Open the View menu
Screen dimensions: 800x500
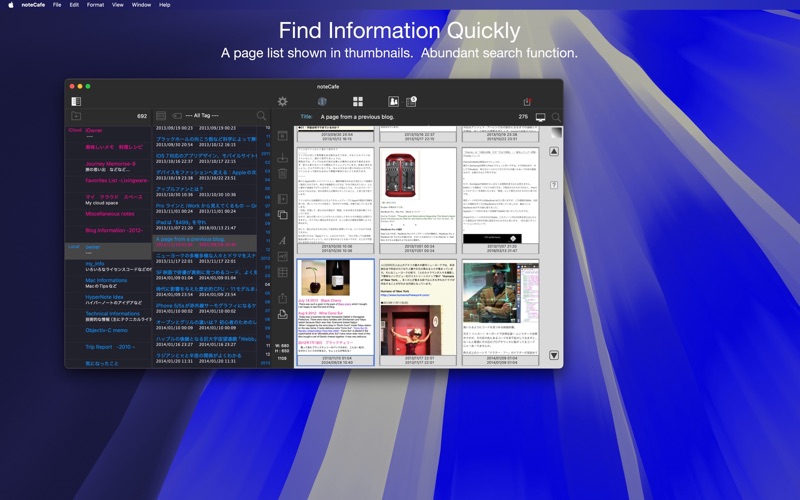118,5
